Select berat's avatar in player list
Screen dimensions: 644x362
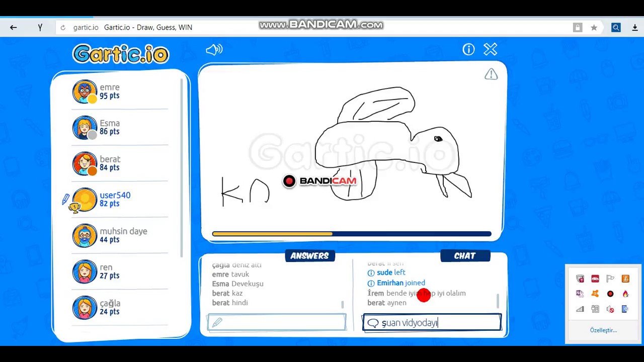[84, 164]
